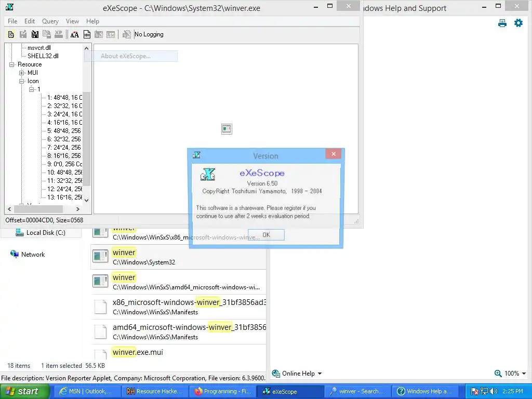532x399 pixels.
Task: Click the Start button
Action: pyautogui.click(x=25, y=391)
